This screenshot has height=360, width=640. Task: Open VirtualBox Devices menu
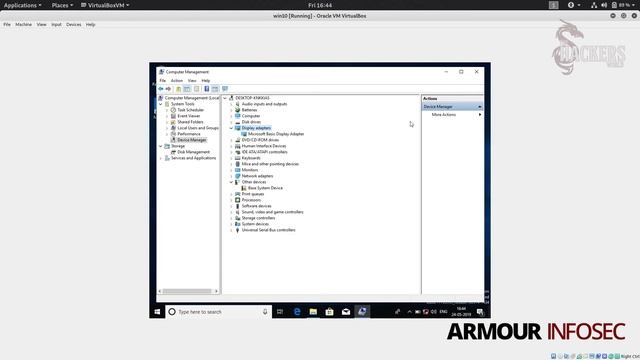click(73, 24)
